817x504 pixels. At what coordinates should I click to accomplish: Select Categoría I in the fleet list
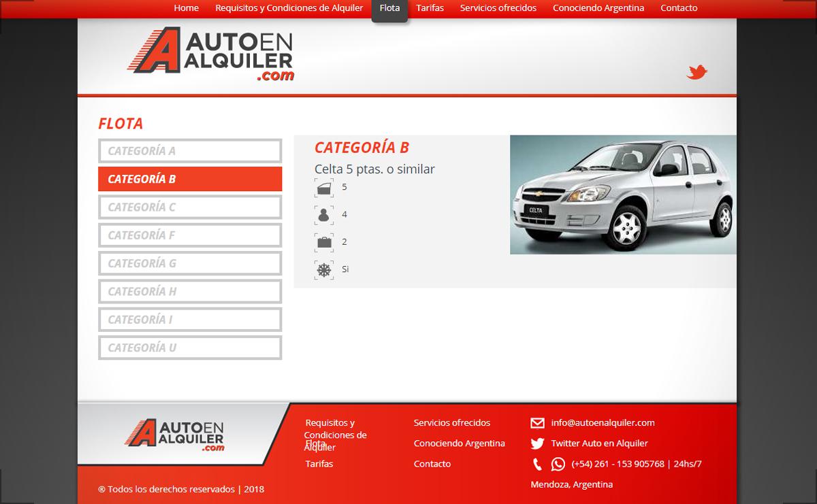190,320
